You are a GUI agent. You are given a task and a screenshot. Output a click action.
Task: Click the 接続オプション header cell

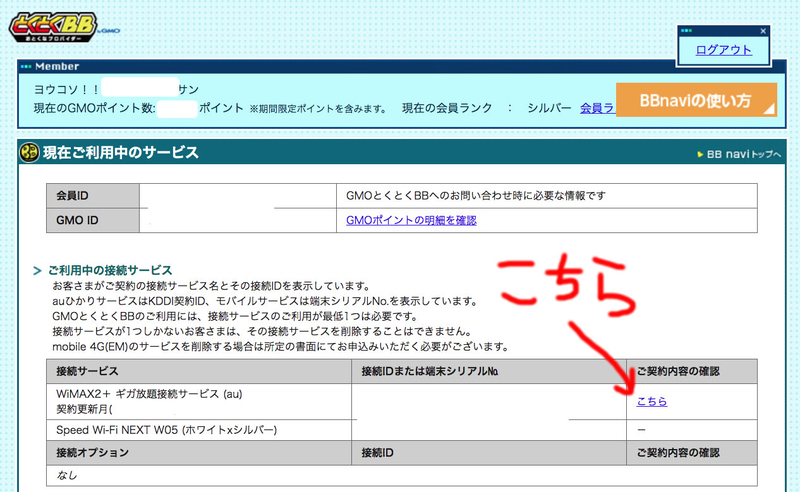coord(199,453)
